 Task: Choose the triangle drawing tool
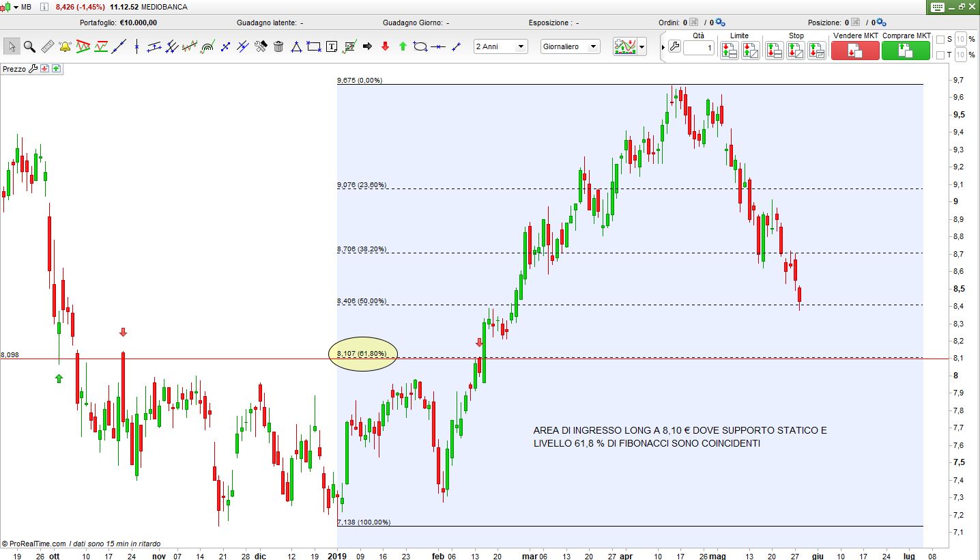(x=296, y=46)
